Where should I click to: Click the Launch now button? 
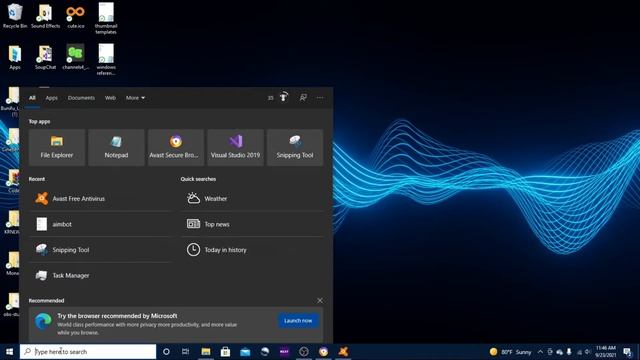pos(298,321)
